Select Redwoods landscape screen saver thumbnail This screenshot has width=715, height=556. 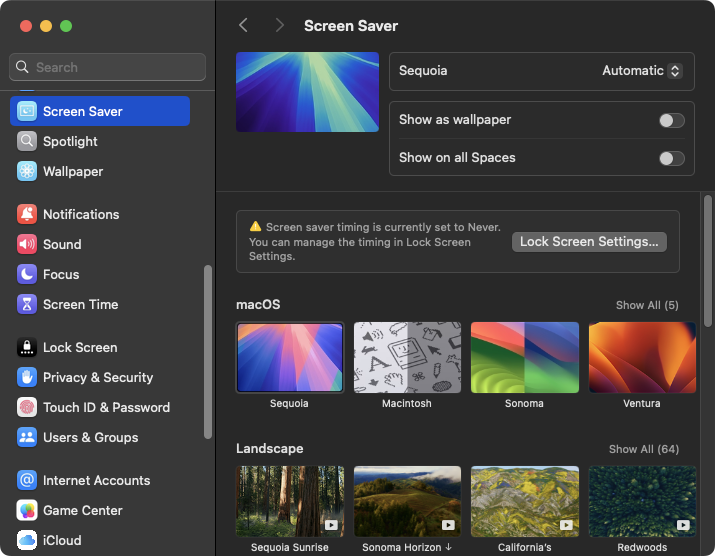click(642, 501)
